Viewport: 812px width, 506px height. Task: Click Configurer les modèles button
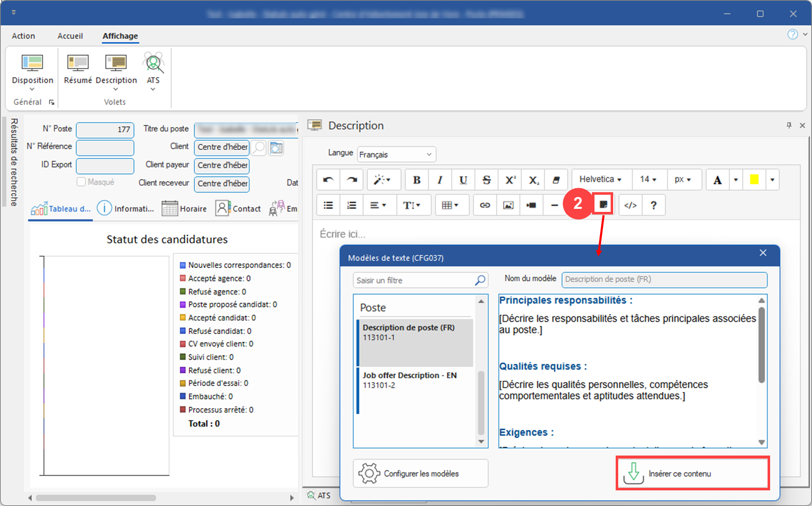tap(420, 473)
